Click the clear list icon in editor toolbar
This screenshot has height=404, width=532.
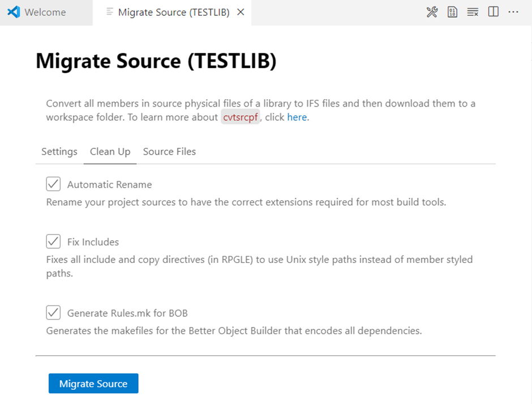tap(473, 12)
